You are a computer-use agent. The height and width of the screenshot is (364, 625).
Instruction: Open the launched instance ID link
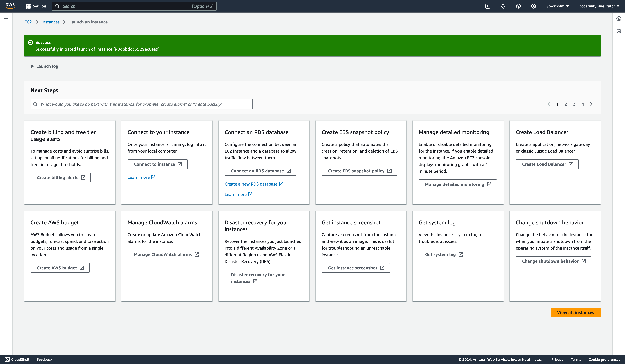[136, 49]
